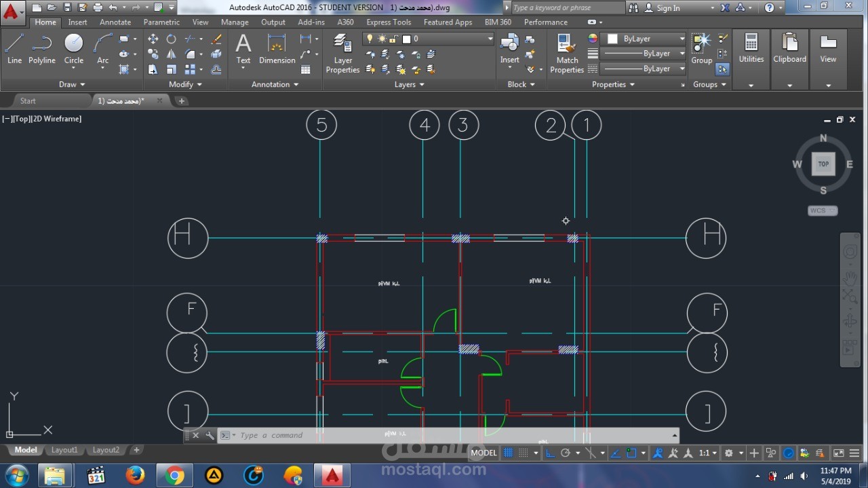Image resolution: width=868 pixels, height=488 pixels.
Task: Click the Offset tool icon
Action: pyautogui.click(x=216, y=69)
